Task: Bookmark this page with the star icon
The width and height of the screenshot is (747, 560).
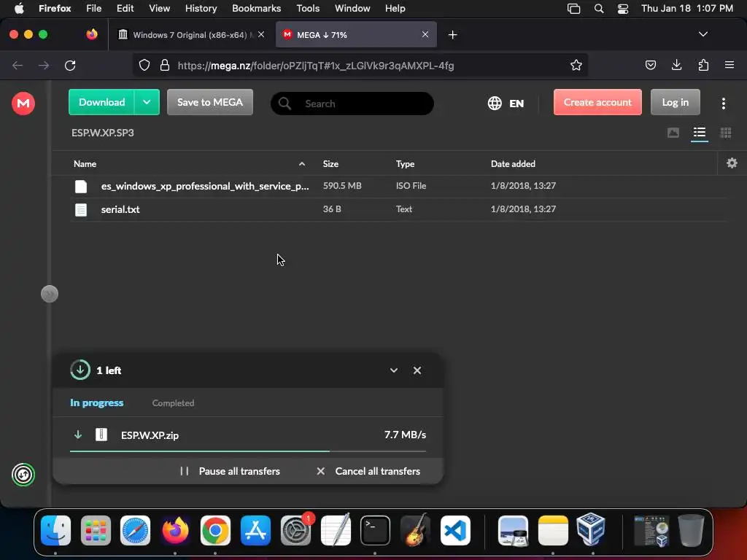Action: pos(576,65)
